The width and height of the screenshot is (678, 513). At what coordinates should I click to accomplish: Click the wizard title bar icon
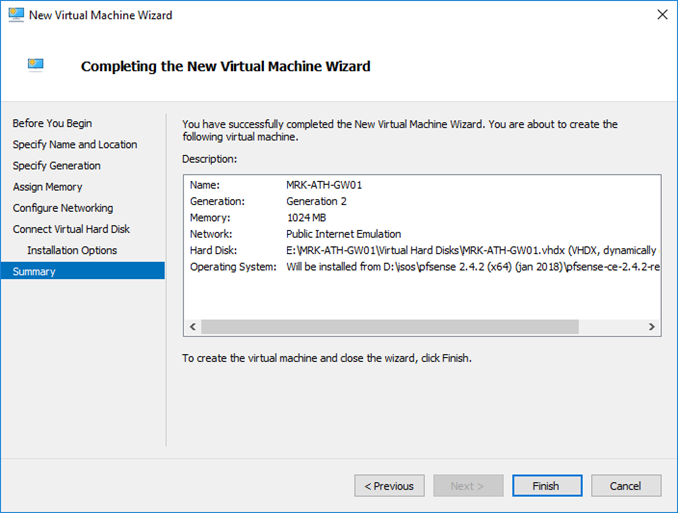click(x=16, y=14)
